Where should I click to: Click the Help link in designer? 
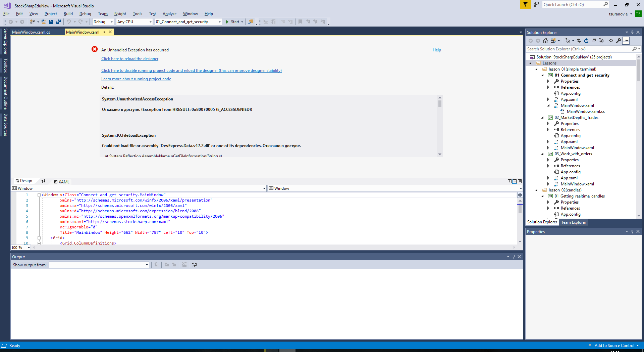pos(437,50)
